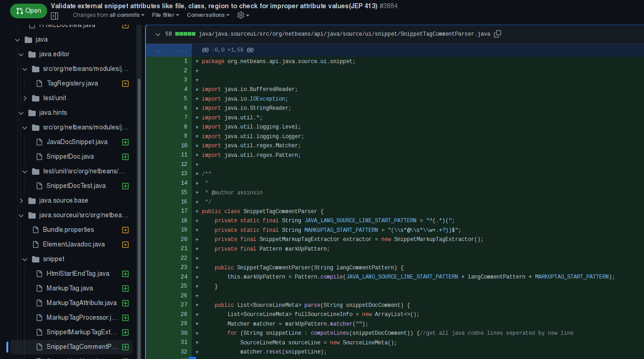
Task: Click the added-file icon beside SnippetDocTest.java
Action: coord(125,186)
